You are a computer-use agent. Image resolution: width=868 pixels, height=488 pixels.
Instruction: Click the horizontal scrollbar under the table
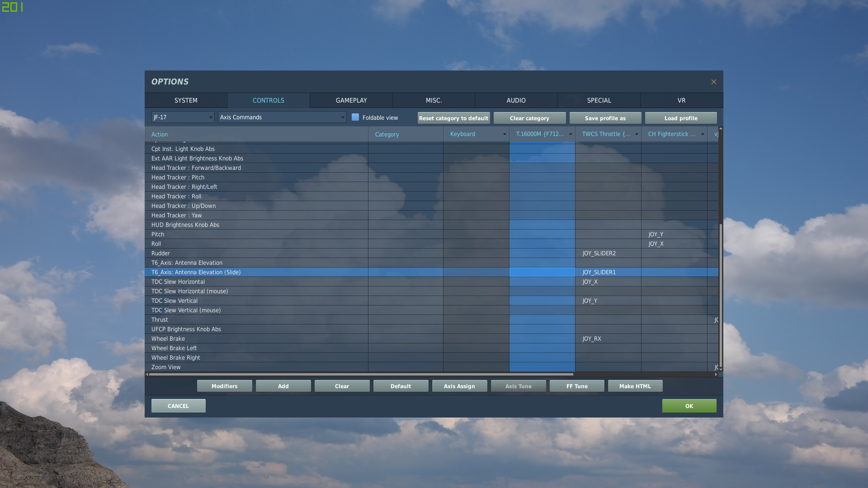tap(361, 374)
